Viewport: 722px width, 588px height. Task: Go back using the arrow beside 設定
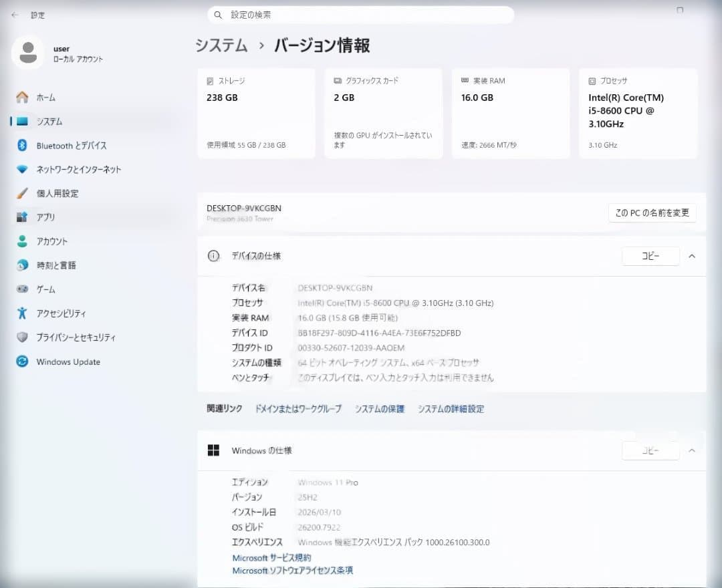15,15
